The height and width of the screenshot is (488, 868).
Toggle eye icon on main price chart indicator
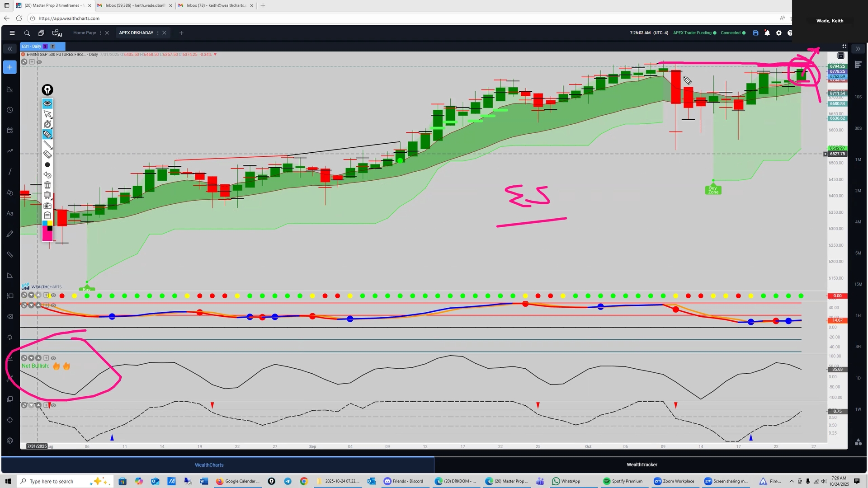39,62
